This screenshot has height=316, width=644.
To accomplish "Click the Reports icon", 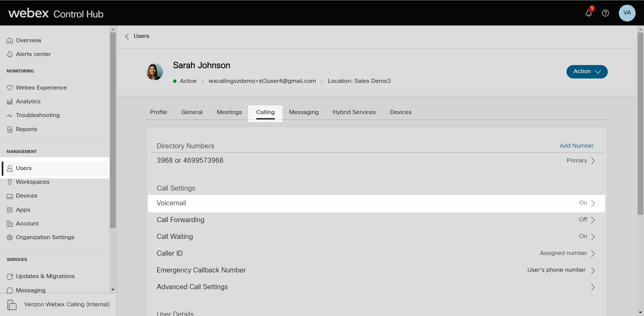I will click(10, 129).
